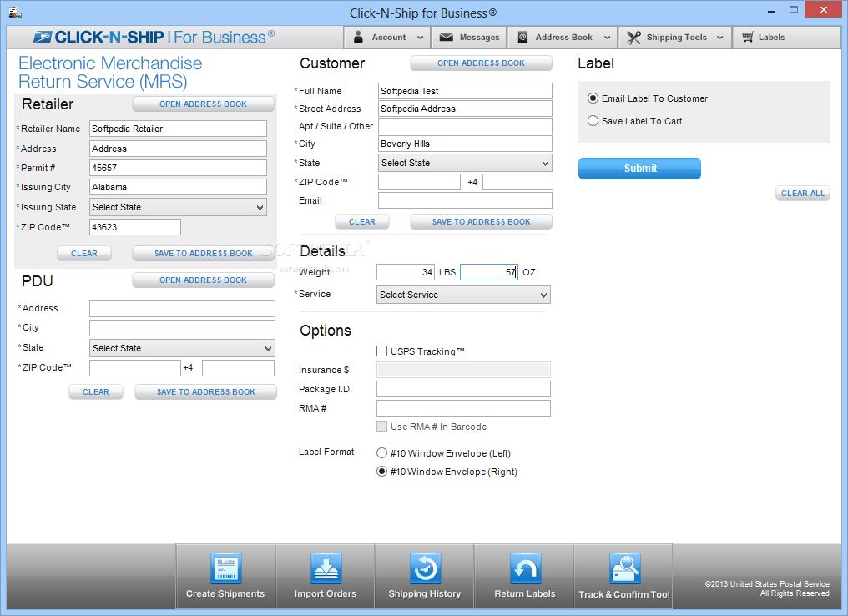Screen dimensions: 848x616
Task: Click the Account person icon
Action: coord(358,37)
